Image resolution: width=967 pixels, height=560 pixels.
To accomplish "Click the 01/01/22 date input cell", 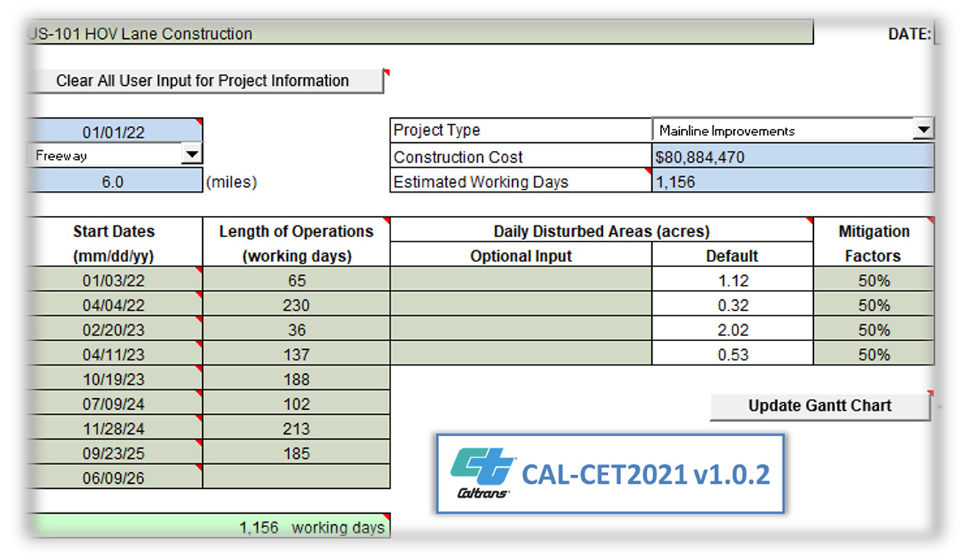I will point(114,132).
